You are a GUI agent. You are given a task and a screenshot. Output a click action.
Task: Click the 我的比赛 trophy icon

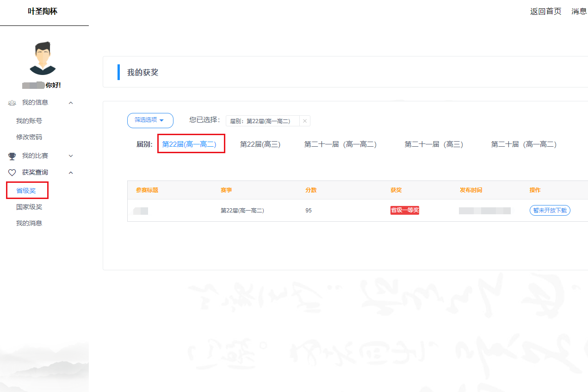coord(12,156)
